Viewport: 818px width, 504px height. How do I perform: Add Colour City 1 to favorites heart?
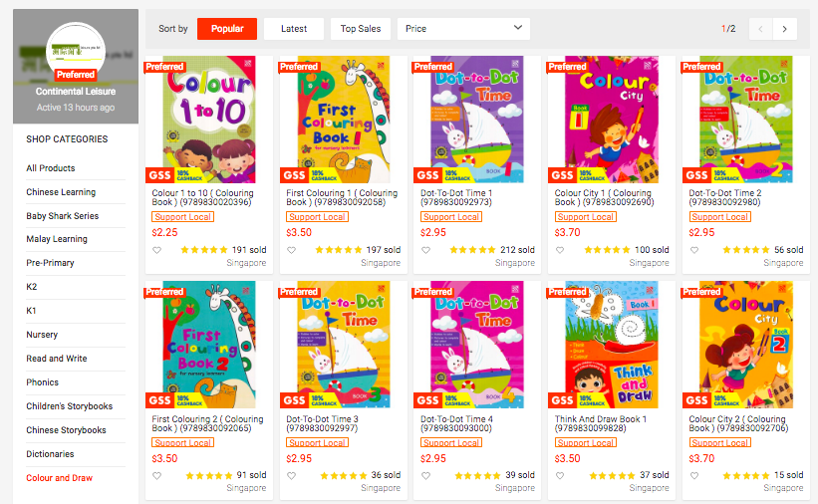pyautogui.click(x=560, y=250)
